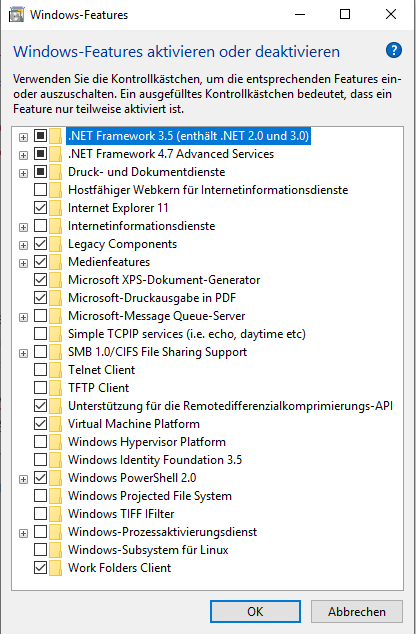The width and height of the screenshot is (416, 634).
Task: Click the Windows-Features title bar icon
Action: pos(16,15)
